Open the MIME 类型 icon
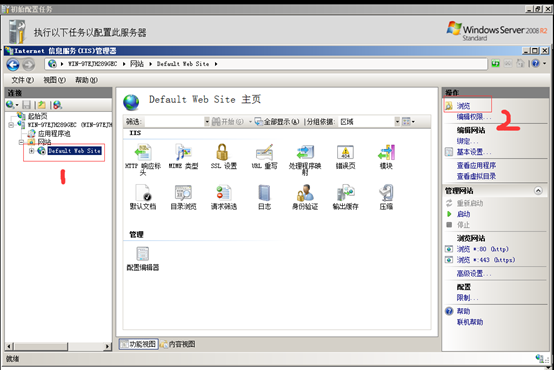Screen dimensions: 554x370 (183, 157)
